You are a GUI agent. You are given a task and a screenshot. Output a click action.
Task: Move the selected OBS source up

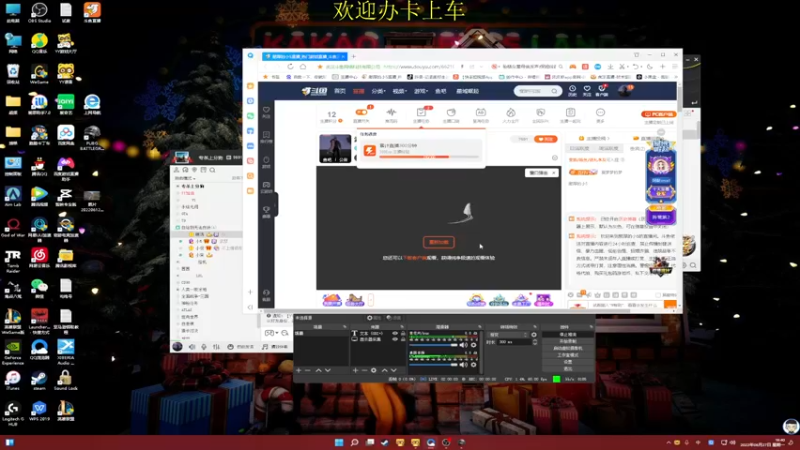(385, 370)
